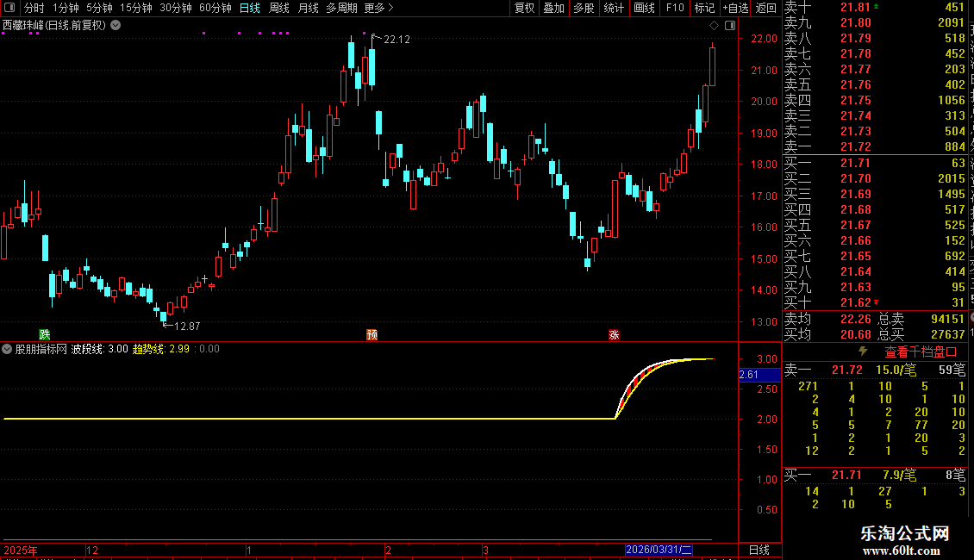Switch to 月线 monthly chart
This screenshot has height=560, width=974.
(308, 8)
